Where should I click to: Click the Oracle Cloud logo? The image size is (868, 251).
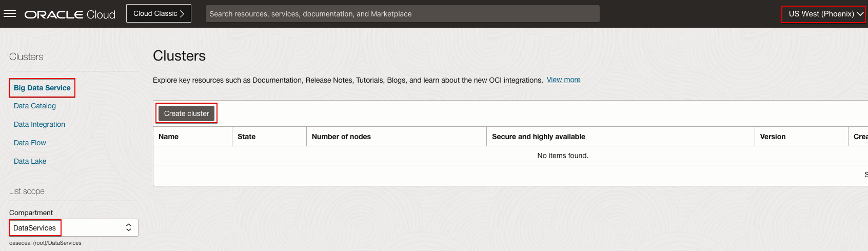pyautogui.click(x=70, y=14)
